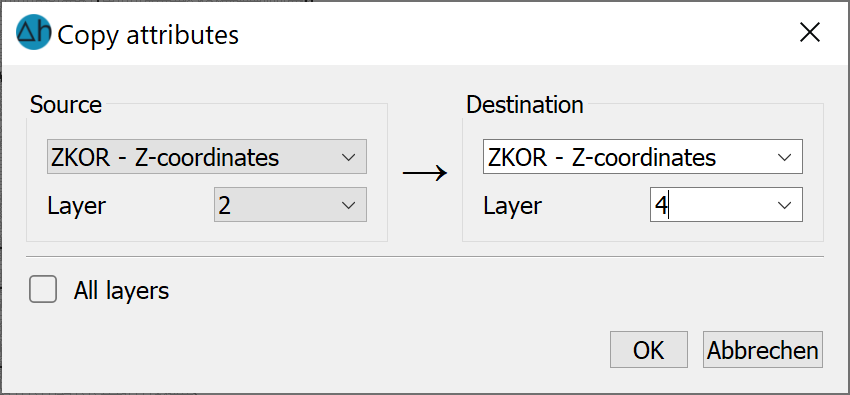The image size is (850, 395).
Task: Click the Copy attributes title bar text
Action: [x=148, y=35]
